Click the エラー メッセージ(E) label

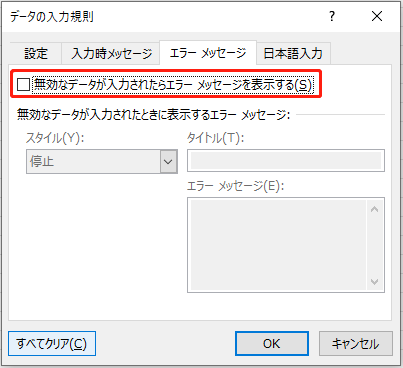pyautogui.click(x=235, y=186)
